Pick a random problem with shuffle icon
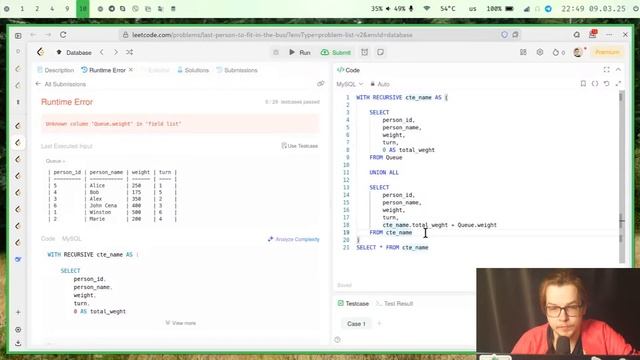The width and height of the screenshot is (640, 360). coord(129,52)
